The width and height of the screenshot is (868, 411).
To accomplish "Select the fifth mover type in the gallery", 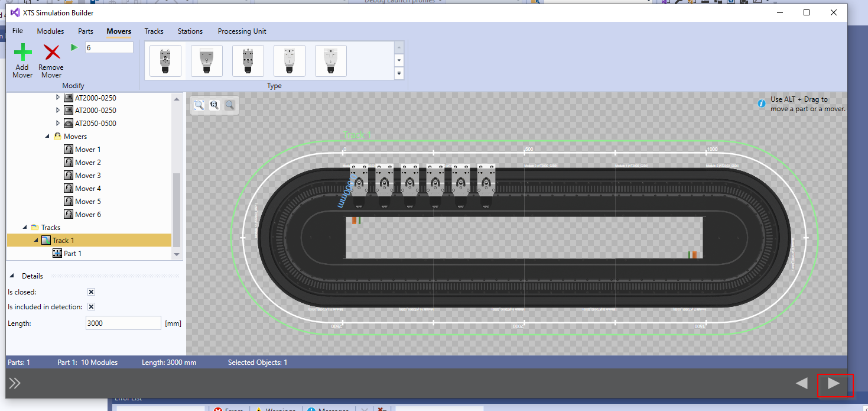I will pos(331,61).
